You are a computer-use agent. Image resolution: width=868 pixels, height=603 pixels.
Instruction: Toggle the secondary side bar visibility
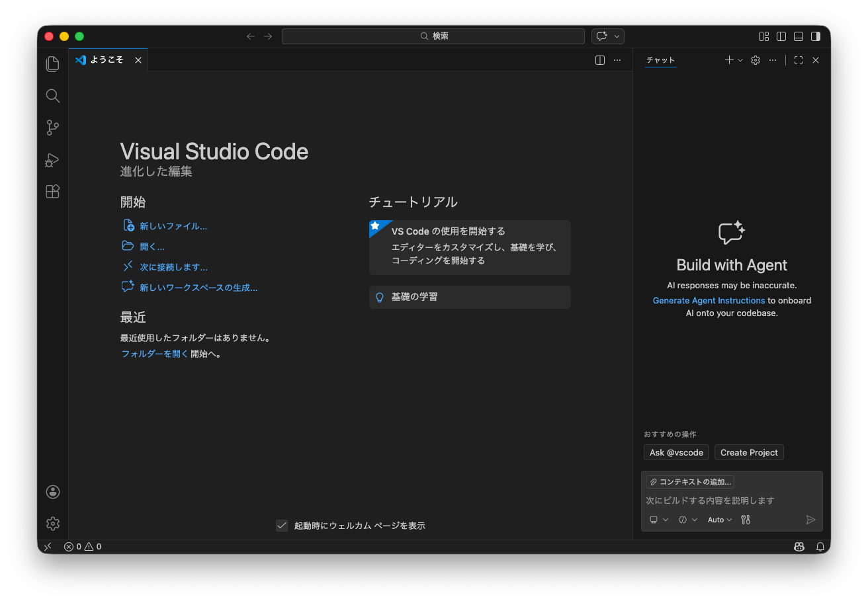[816, 36]
